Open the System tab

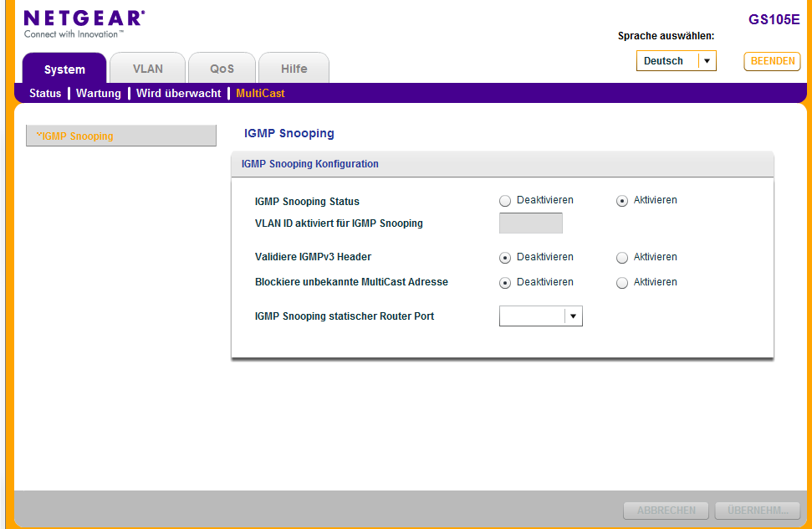pyautogui.click(x=64, y=69)
